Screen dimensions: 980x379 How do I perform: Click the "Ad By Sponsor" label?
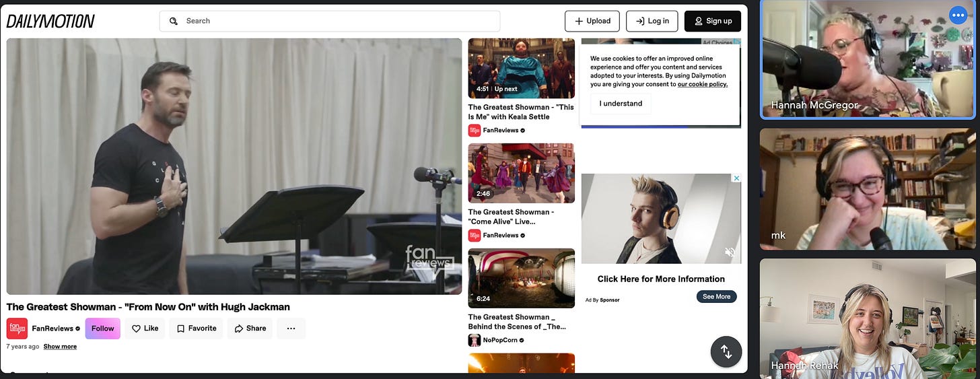click(x=602, y=300)
